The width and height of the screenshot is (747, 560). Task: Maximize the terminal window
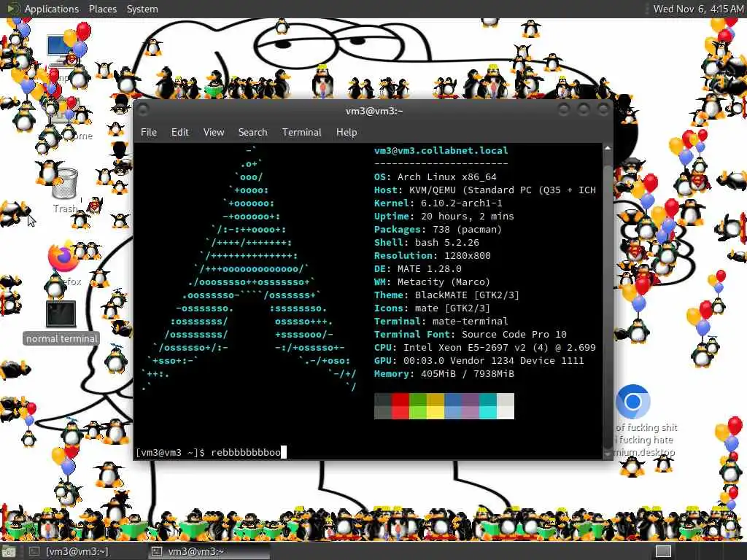[x=584, y=111]
